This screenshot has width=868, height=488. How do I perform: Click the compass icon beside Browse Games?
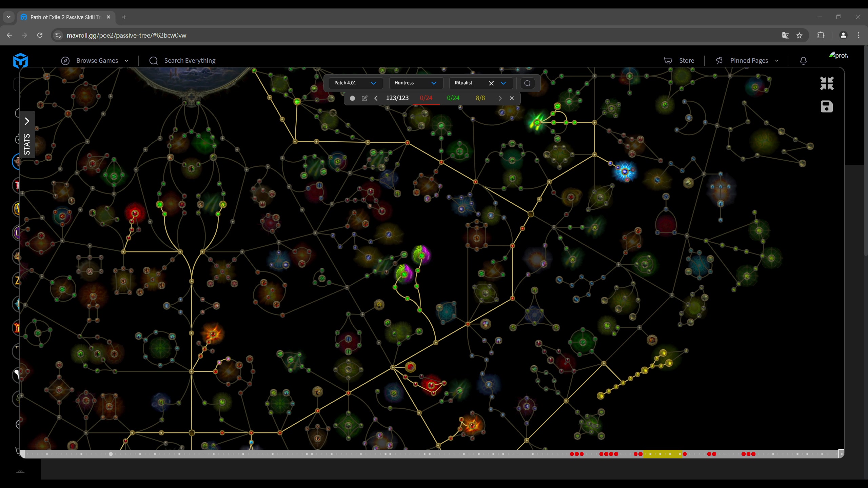(65, 61)
